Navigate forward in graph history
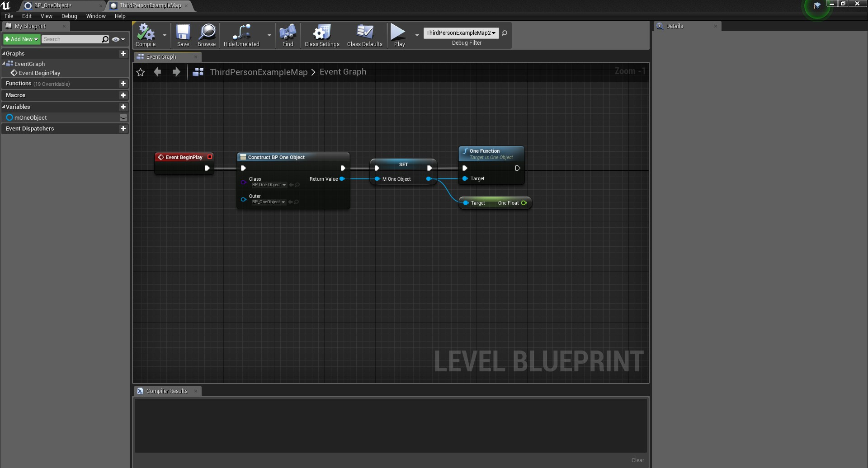This screenshot has width=868, height=468. point(176,72)
